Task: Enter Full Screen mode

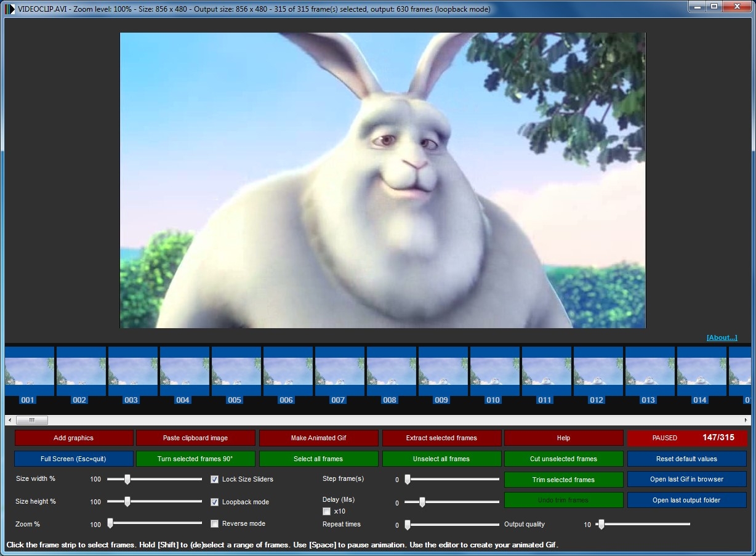Action: pyautogui.click(x=73, y=459)
